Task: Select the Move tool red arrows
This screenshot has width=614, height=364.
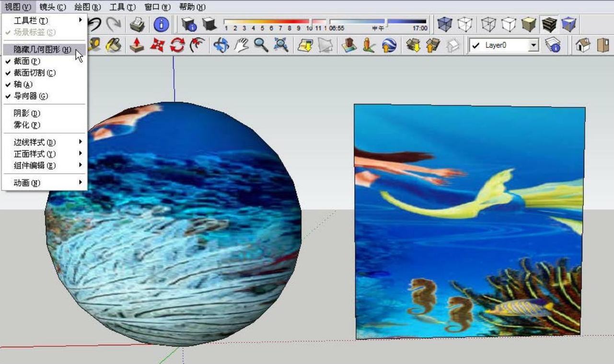Action: point(157,45)
